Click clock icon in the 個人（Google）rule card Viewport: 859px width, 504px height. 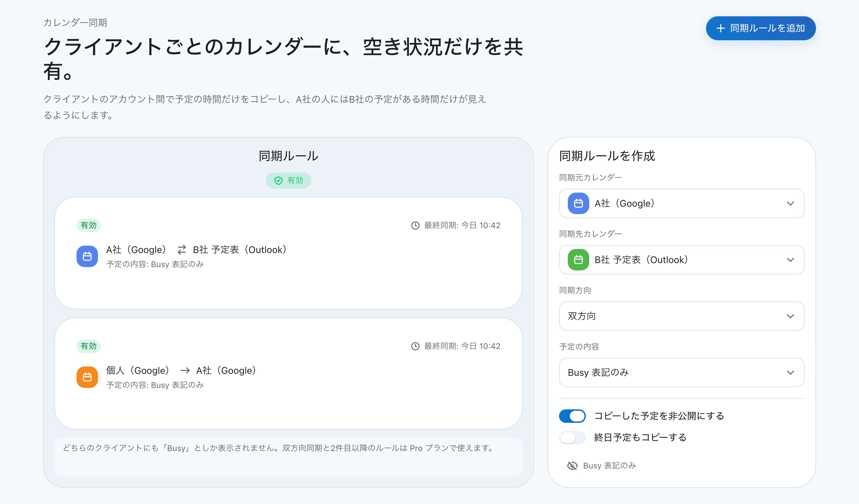click(x=415, y=346)
